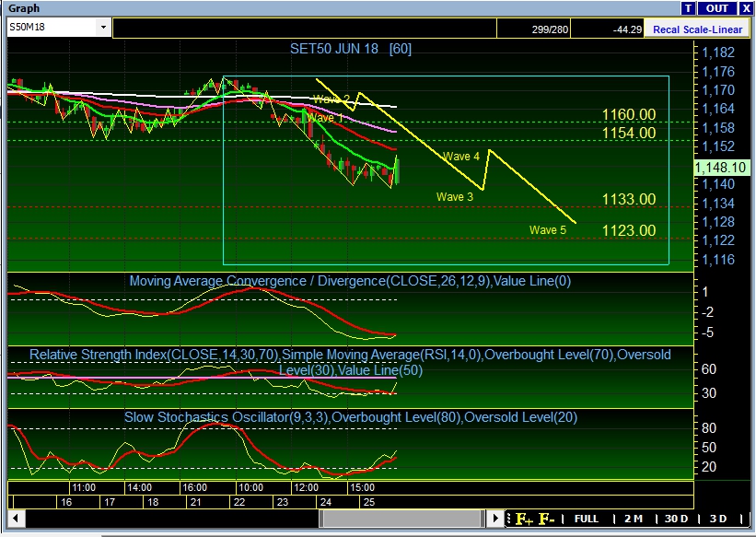Click the 1160.00 price level label
756x537 pixels.
[x=629, y=115]
